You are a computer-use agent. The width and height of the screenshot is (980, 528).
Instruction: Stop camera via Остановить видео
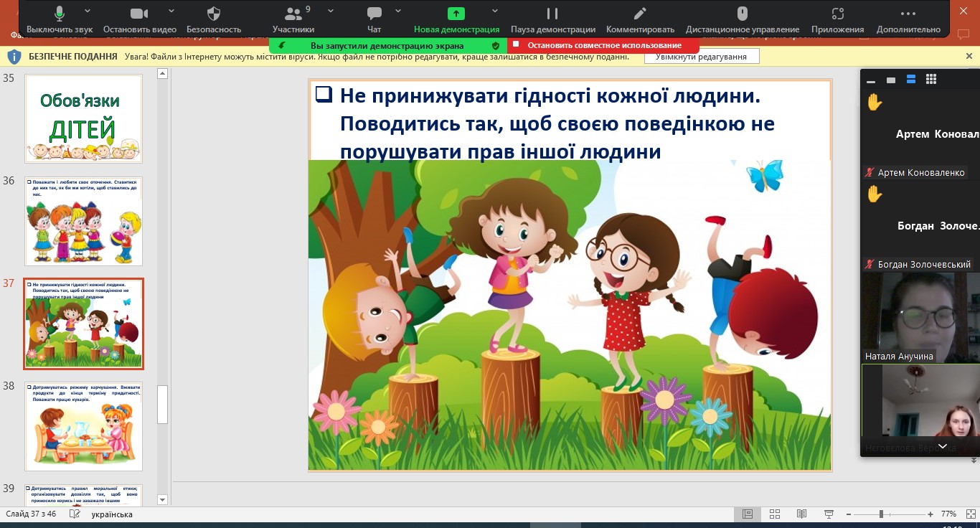[139, 19]
